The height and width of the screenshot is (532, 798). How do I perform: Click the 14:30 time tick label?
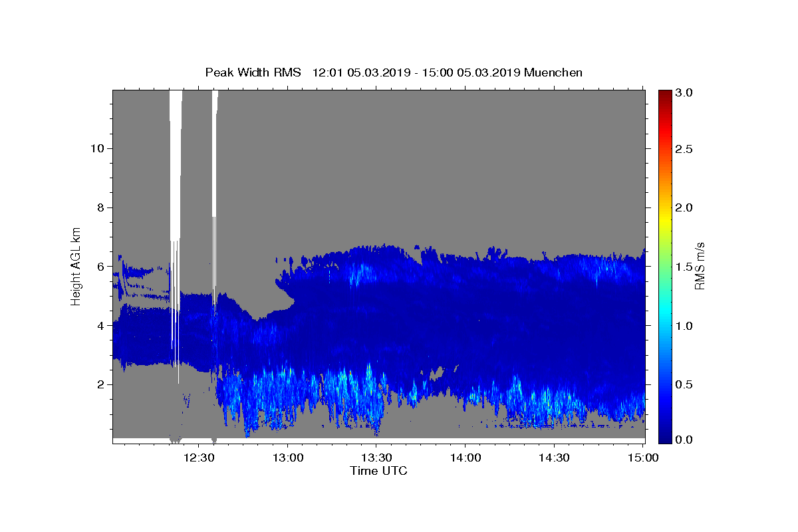coord(554,458)
